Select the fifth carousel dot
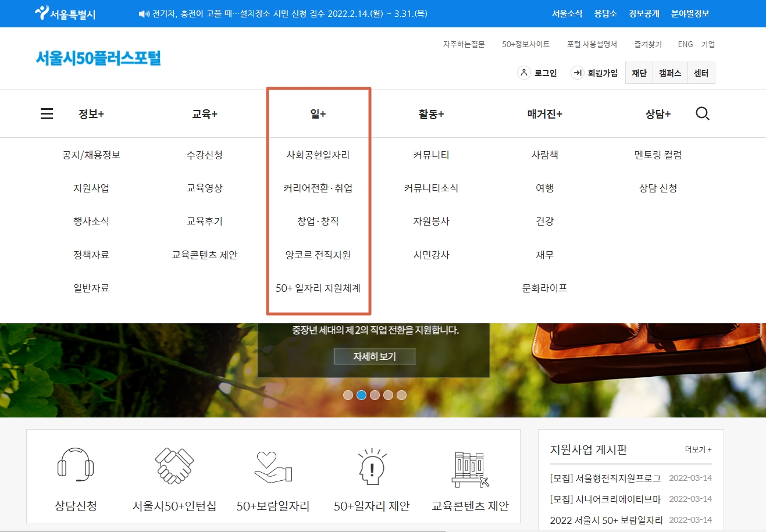Image resolution: width=766 pixels, height=532 pixels. point(401,395)
